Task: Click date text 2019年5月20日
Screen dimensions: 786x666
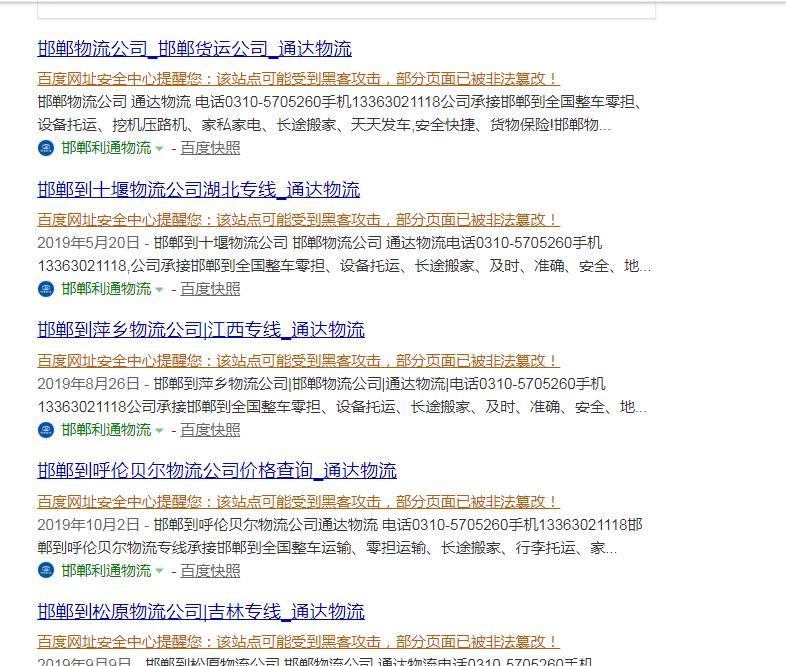Action: tap(88, 243)
